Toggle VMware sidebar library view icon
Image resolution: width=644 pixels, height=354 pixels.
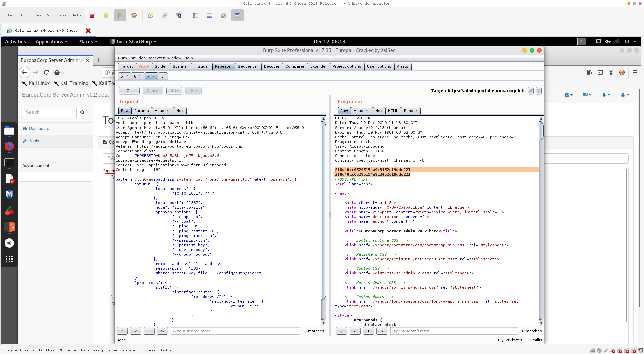tap(195, 15)
